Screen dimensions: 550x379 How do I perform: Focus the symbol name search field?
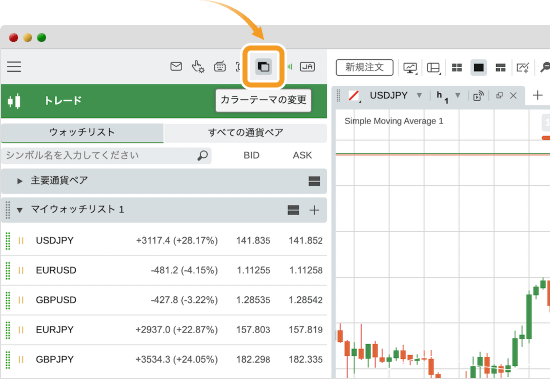[x=106, y=155]
